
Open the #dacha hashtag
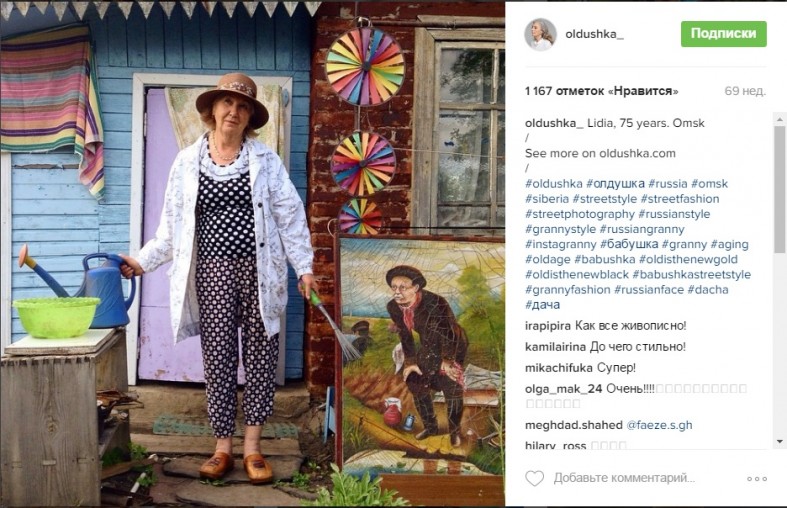coord(708,289)
